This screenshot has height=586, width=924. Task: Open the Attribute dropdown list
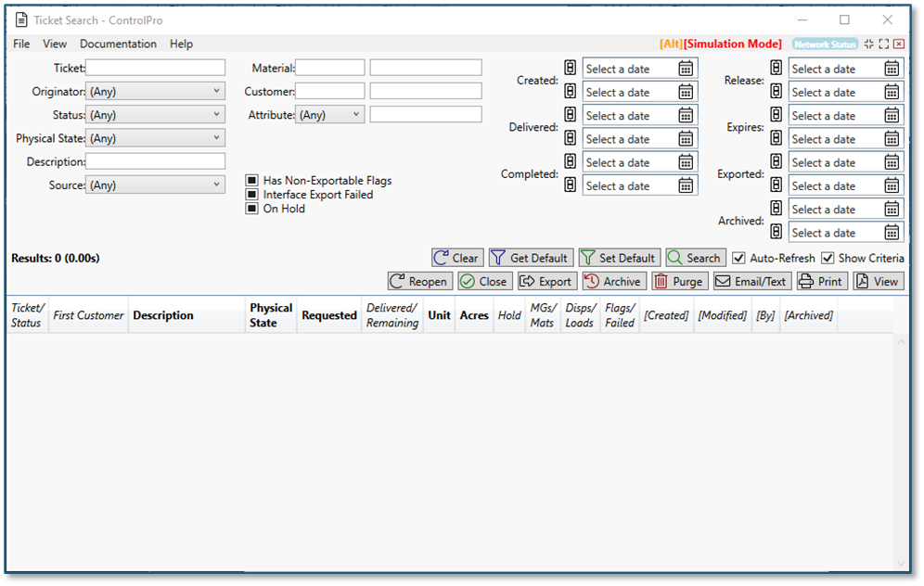tap(330, 115)
